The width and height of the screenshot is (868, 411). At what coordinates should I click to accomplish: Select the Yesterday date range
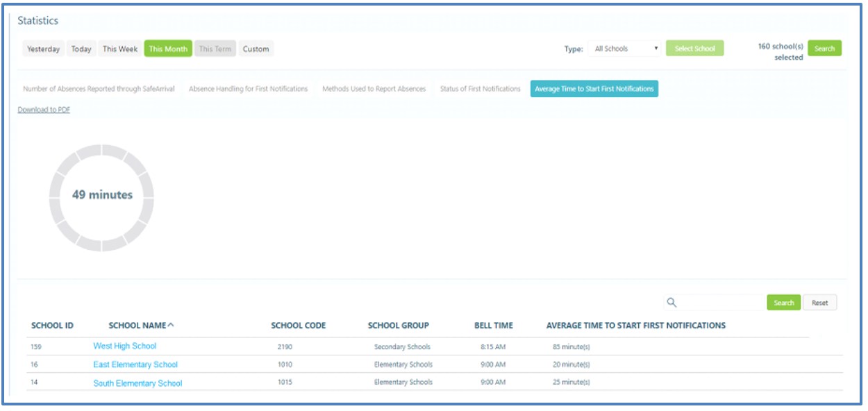point(43,49)
